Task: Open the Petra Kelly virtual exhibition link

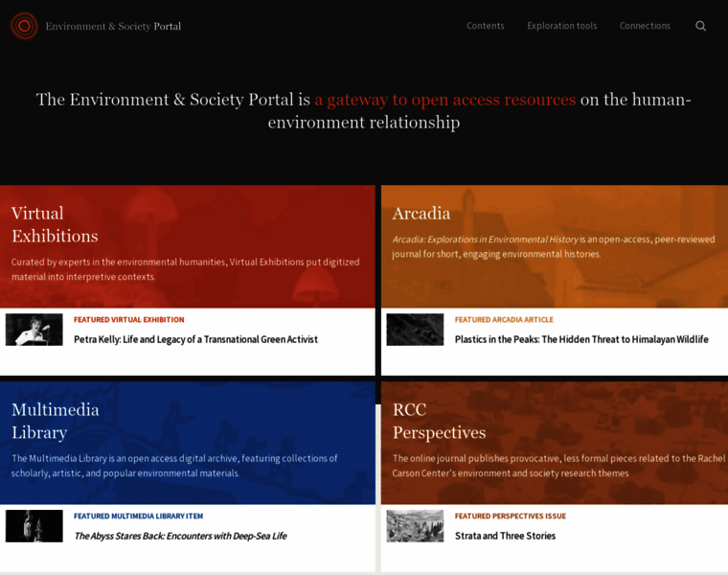Action: click(x=195, y=339)
